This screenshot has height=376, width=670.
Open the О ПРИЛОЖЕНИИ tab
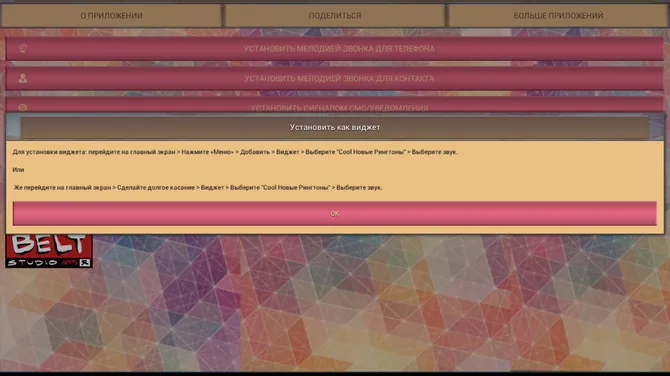click(112, 16)
